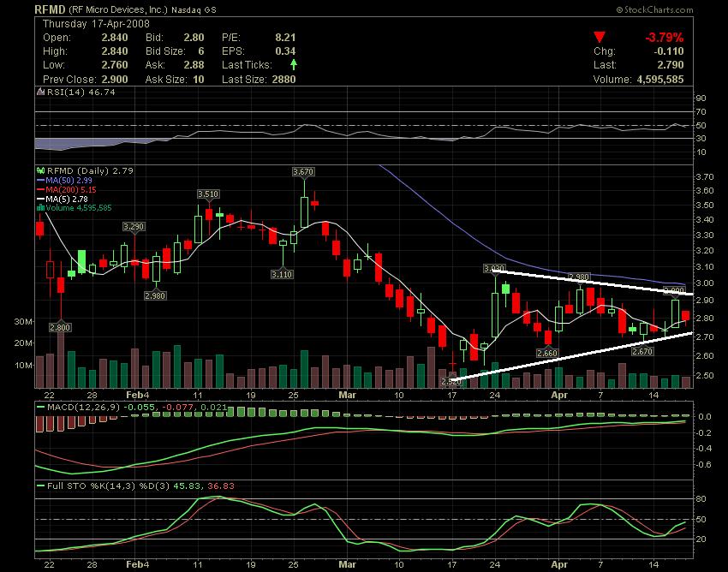Click the Ask value 2.88
This screenshot has height=572, width=728.
click(194, 64)
